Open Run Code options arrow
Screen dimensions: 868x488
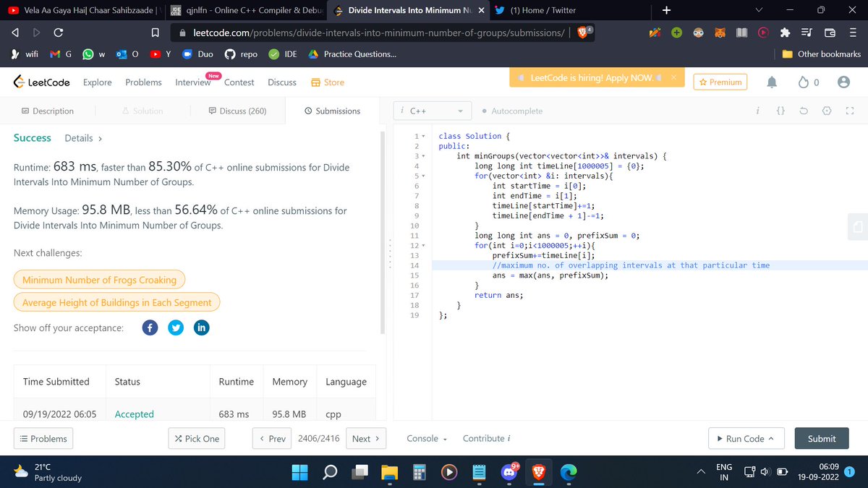770,439
